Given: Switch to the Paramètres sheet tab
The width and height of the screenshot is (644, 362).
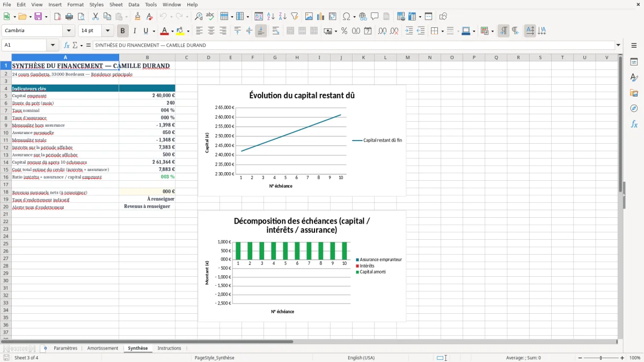Looking at the screenshot, I should (x=65, y=349).
